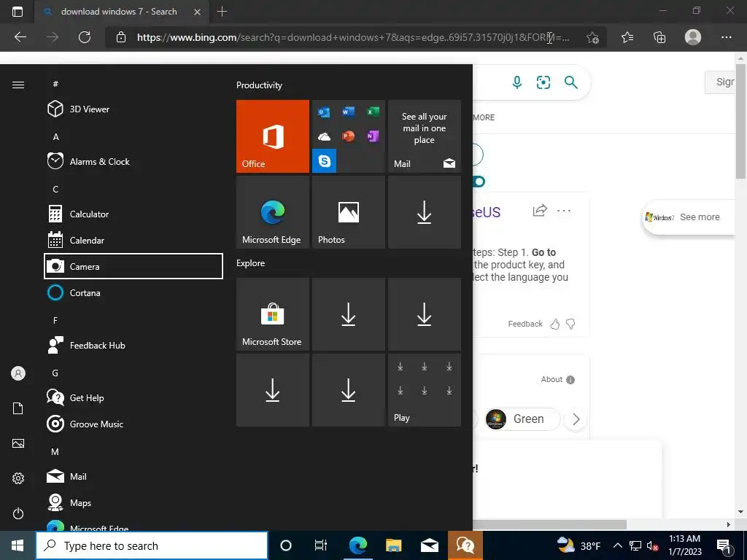The image size is (747, 560).
Task: Click Bing voice search microphone
Action: click(x=517, y=82)
